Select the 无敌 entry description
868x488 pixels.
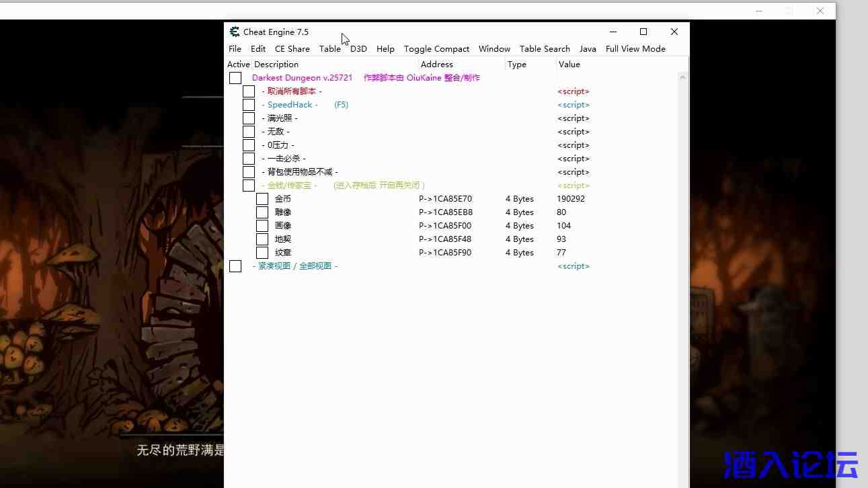(x=276, y=132)
